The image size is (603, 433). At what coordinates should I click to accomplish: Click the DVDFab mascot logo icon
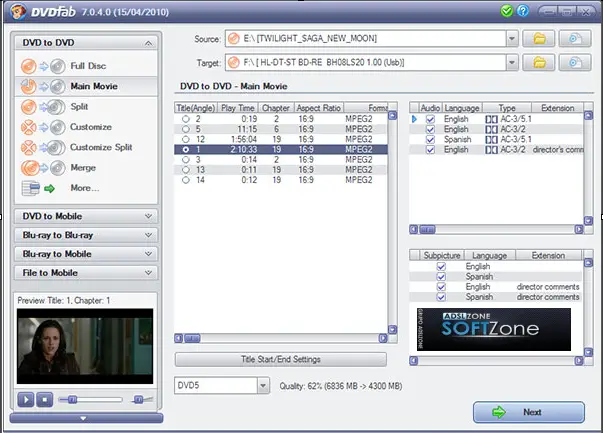click(x=18, y=12)
